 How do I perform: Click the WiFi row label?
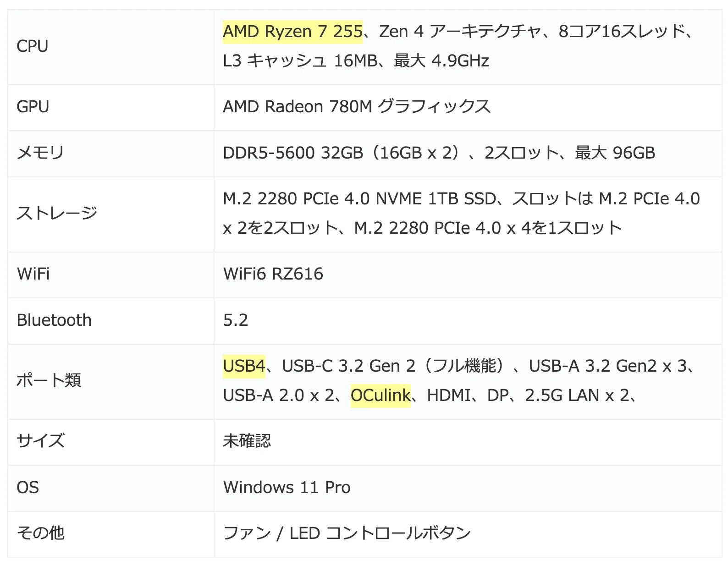(33, 274)
